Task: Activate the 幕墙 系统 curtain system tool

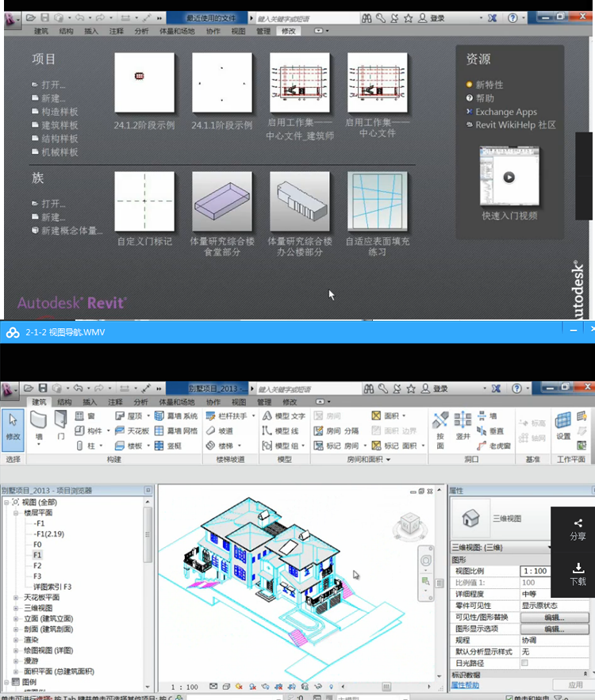Action: click(176, 416)
